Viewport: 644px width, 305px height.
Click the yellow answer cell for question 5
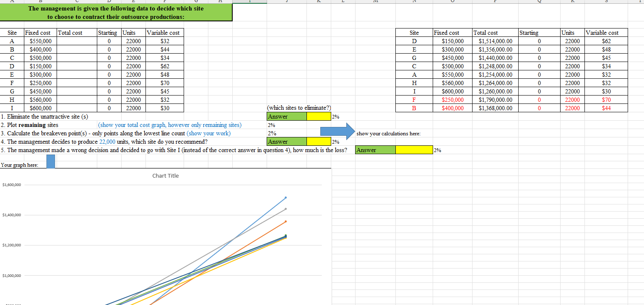point(414,150)
